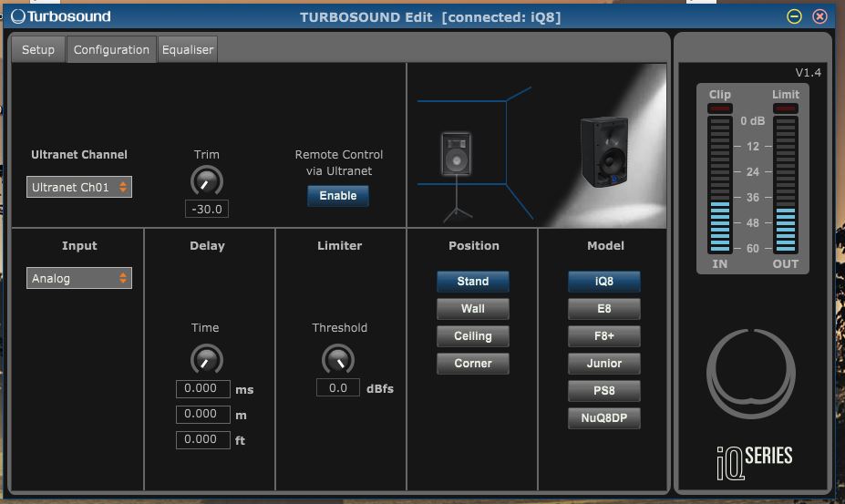845x504 pixels.
Task: Select Corner speaker position
Action: [x=472, y=364]
